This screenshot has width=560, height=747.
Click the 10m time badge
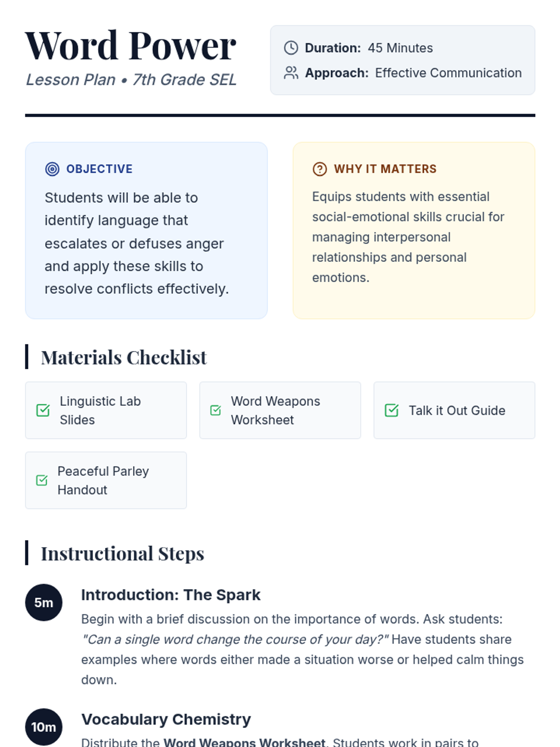tap(43, 727)
